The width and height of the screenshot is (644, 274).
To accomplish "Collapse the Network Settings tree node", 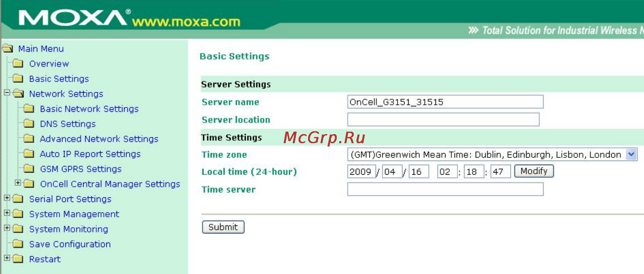I will (7, 93).
